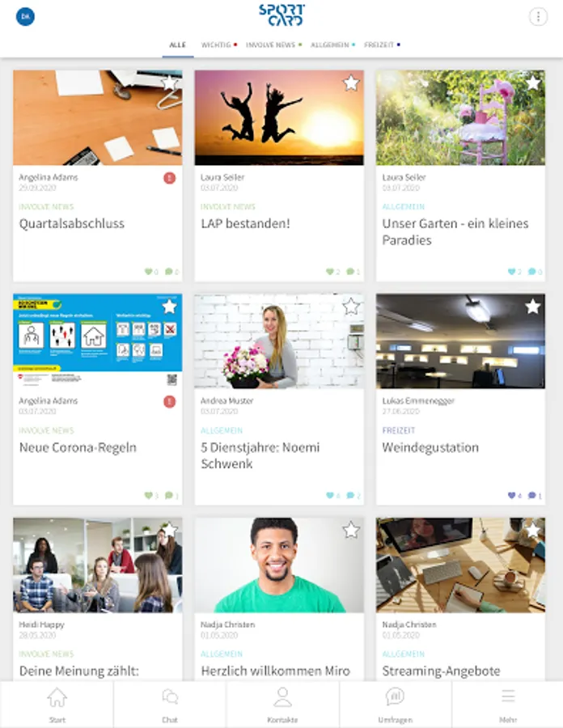Toggle favorite star on LAP bestanden post

pyautogui.click(x=351, y=83)
